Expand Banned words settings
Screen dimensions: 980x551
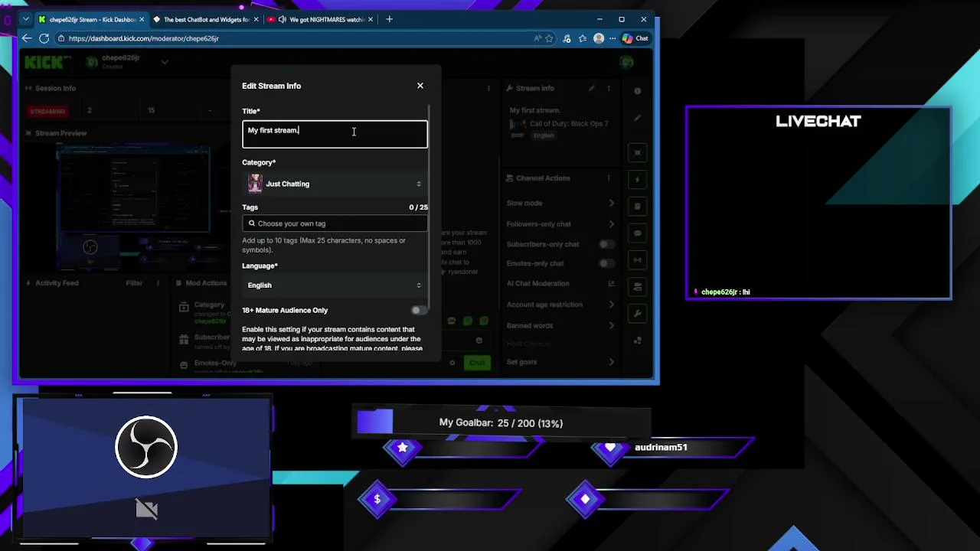612,325
